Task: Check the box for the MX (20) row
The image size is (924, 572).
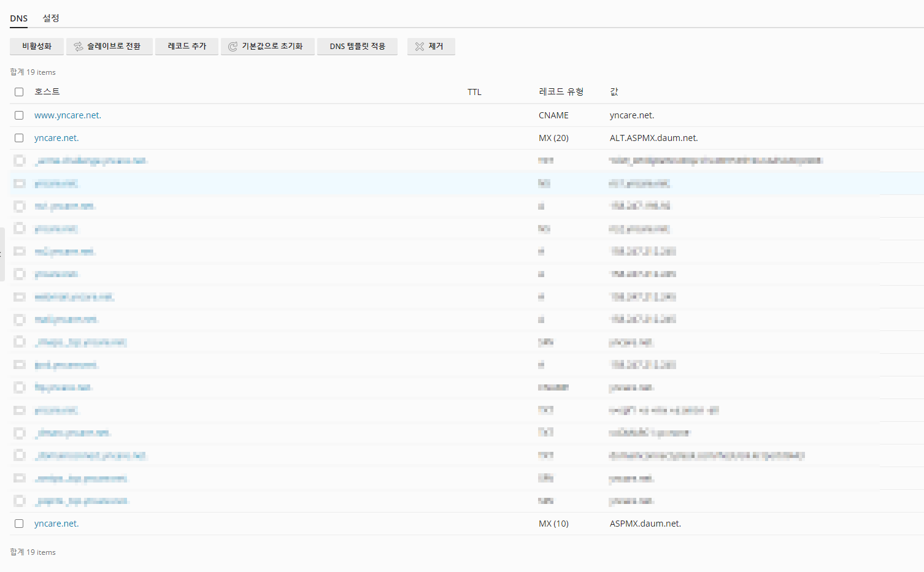Action: click(x=19, y=138)
